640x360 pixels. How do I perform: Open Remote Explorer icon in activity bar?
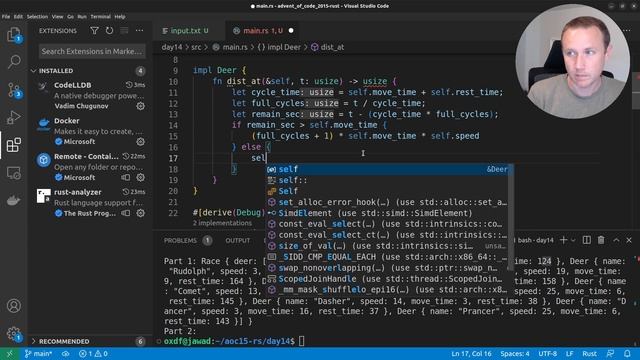click(13, 173)
